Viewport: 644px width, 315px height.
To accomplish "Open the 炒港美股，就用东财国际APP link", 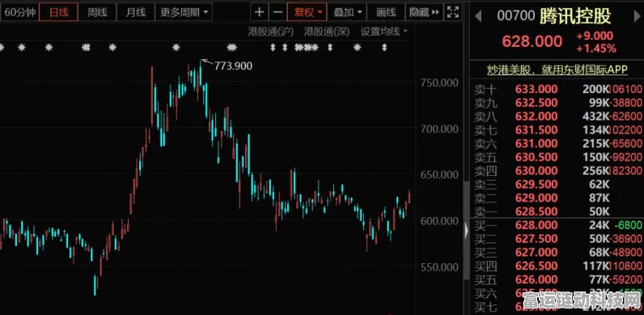I will coord(557,70).
